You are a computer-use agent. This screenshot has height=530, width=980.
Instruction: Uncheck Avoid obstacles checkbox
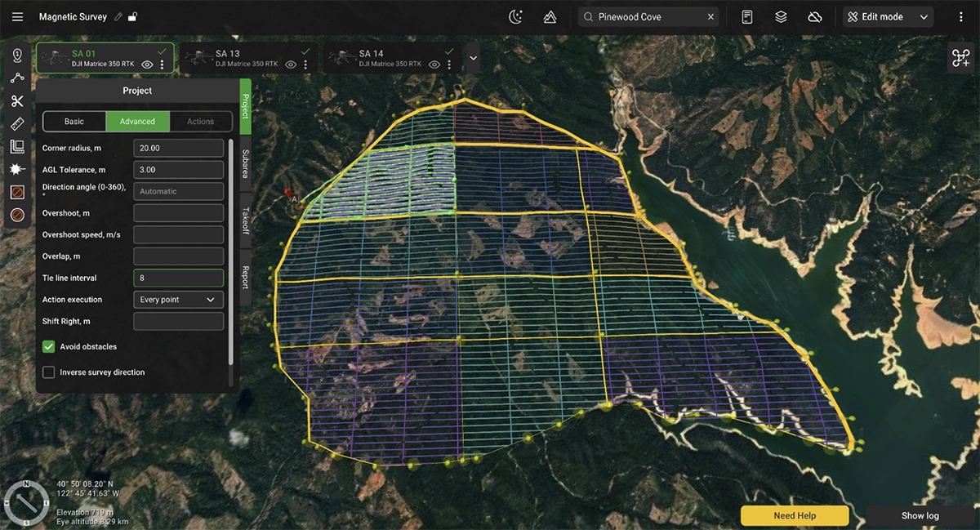pos(49,346)
